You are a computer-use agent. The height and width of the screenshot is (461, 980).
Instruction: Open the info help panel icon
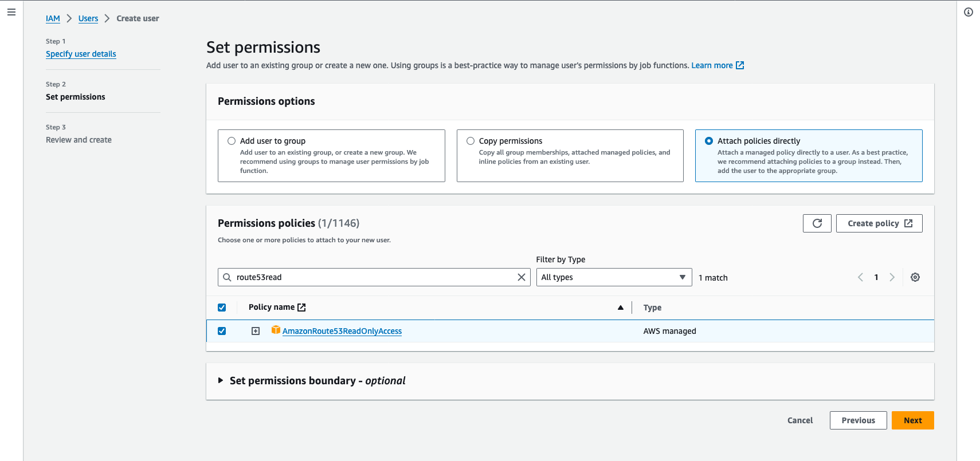pyautogui.click(x=969, y=12)
